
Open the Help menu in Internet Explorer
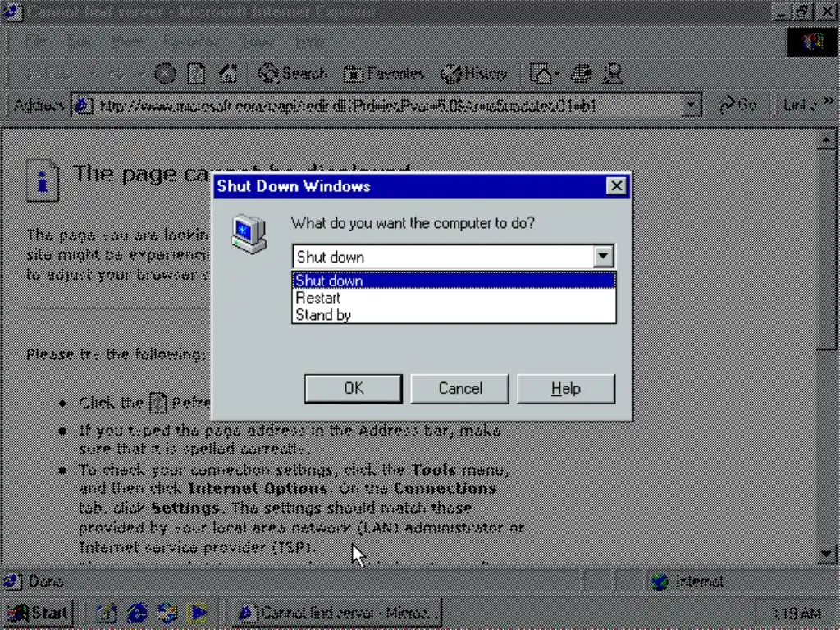[309, 41]
